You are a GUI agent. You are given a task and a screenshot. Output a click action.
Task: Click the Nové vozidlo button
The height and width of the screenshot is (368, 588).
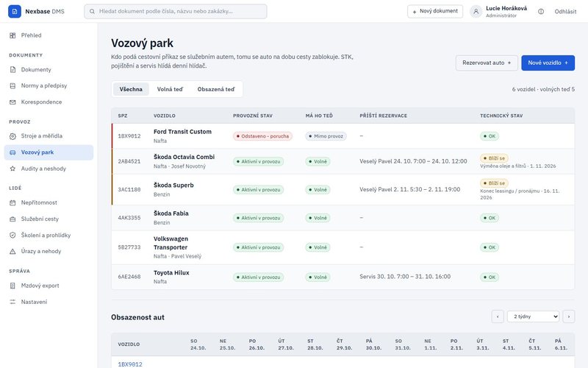[x=548, y=63]
